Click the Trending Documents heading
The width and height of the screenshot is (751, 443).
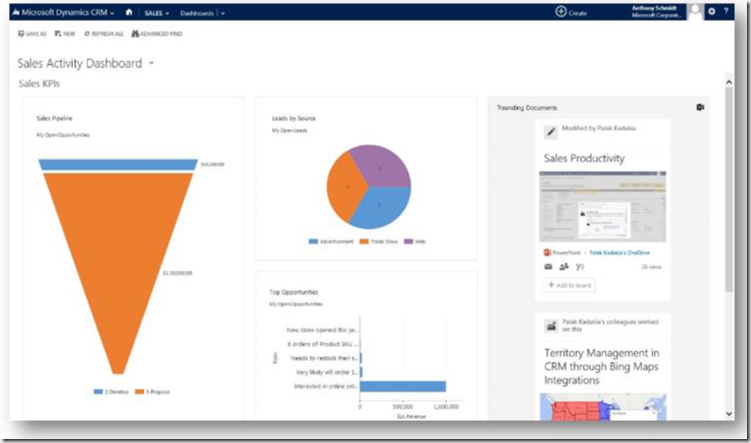[x=527, y=108]
